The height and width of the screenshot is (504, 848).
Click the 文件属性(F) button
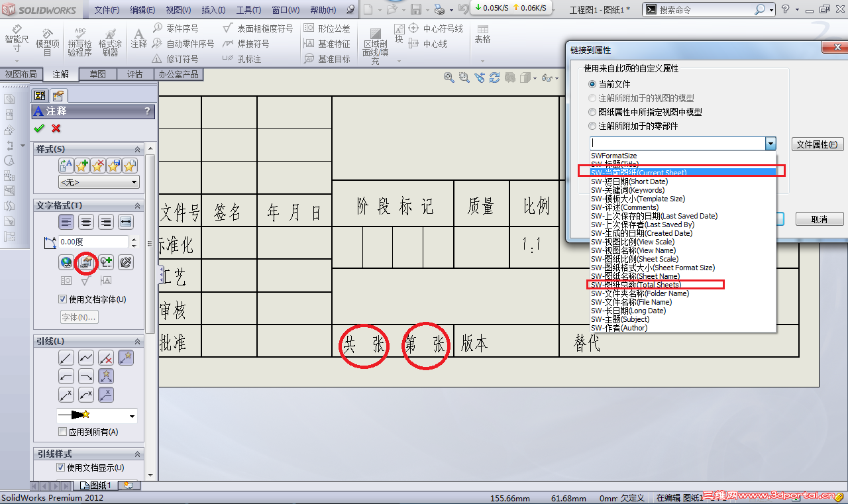click(817, 143)
